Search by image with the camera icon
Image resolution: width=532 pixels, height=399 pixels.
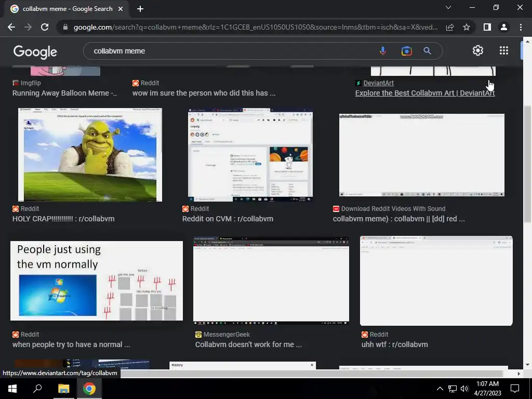(406, 51)
